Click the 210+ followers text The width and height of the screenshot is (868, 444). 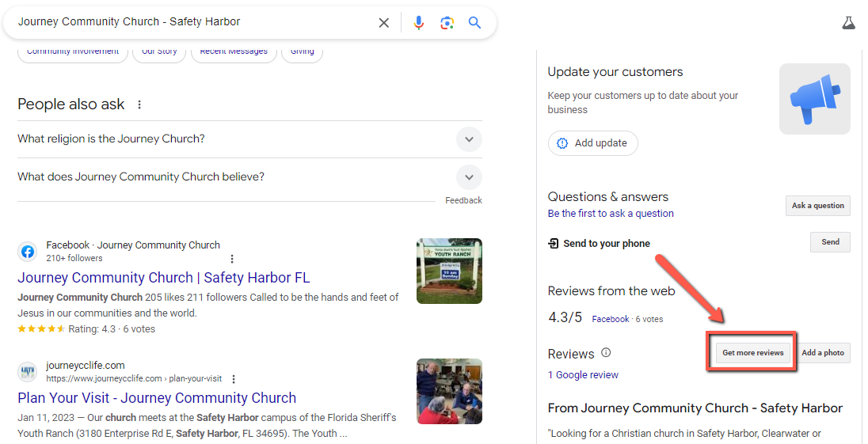74,258
